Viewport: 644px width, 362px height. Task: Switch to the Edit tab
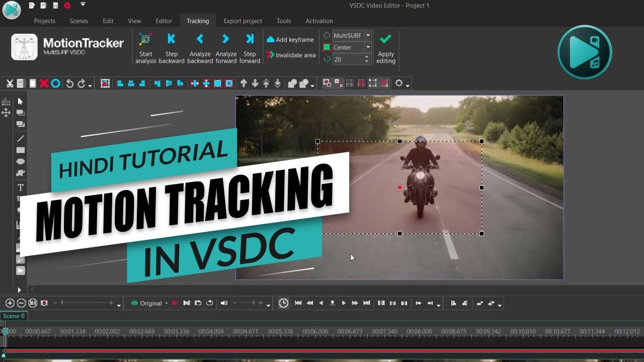pyautogui.click(x=108, y=21)
